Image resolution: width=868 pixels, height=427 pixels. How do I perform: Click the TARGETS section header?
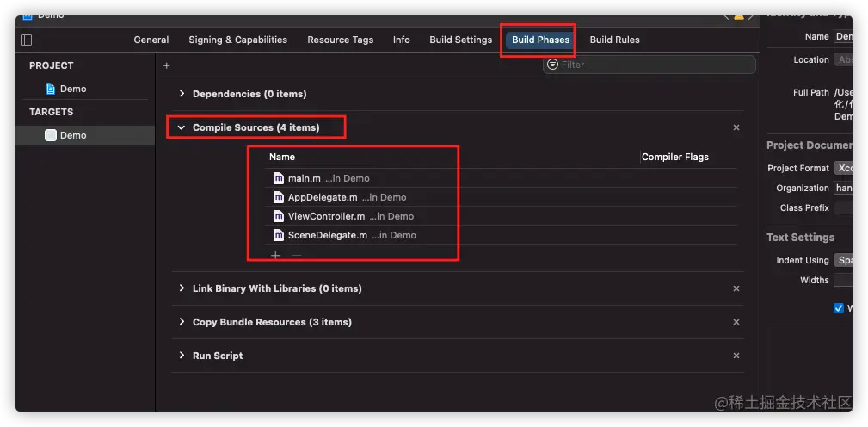pyautogui.click(x=52, y=112)
